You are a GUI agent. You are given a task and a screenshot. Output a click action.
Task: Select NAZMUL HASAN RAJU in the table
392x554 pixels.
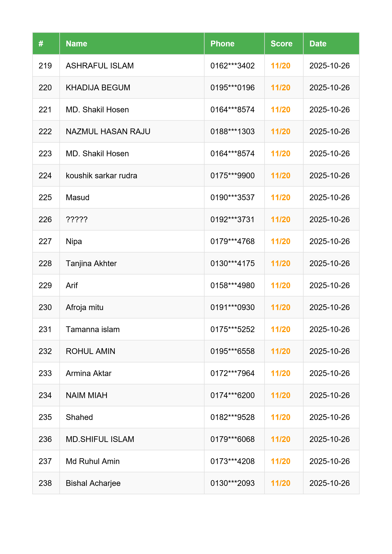pyautogui.click(x=108, y=131)
